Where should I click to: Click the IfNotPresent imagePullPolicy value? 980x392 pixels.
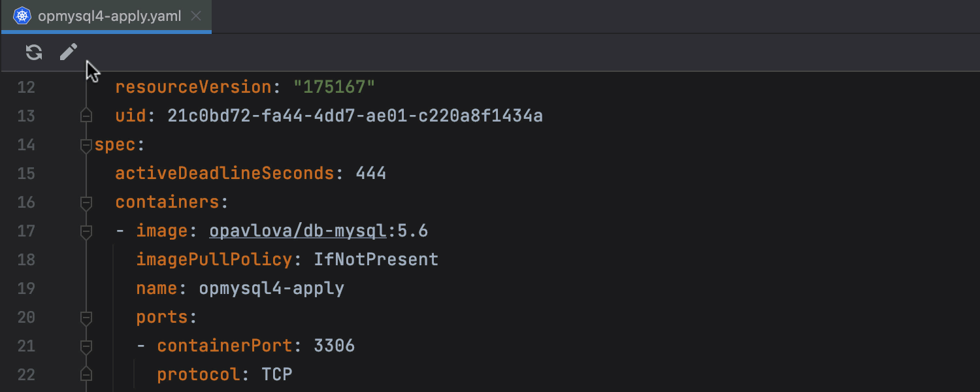pos(376,260)
